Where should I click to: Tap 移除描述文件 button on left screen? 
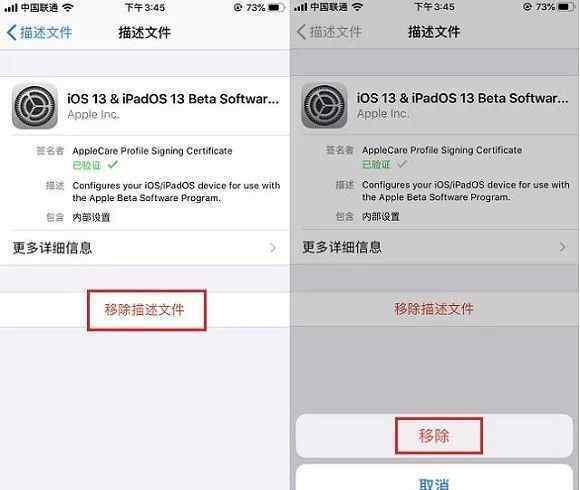[x=145, y=310]
